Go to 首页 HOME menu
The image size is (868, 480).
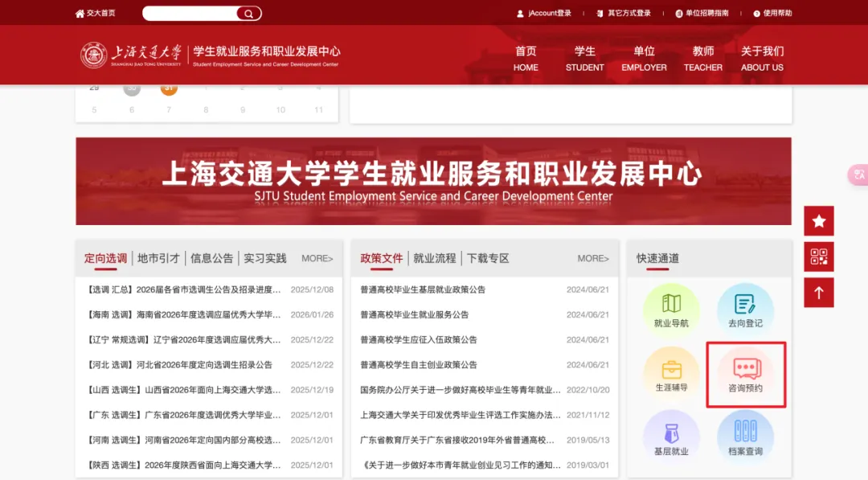(x=526, y=59)
